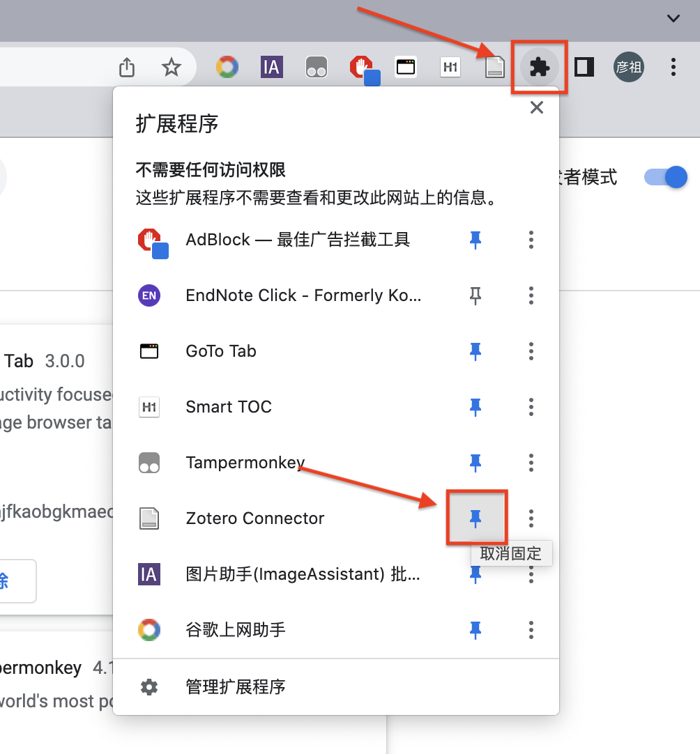The image size is (700, 754).
Task: Click the GoTo Tab window icon in list
Action: [x=149, y=351]
